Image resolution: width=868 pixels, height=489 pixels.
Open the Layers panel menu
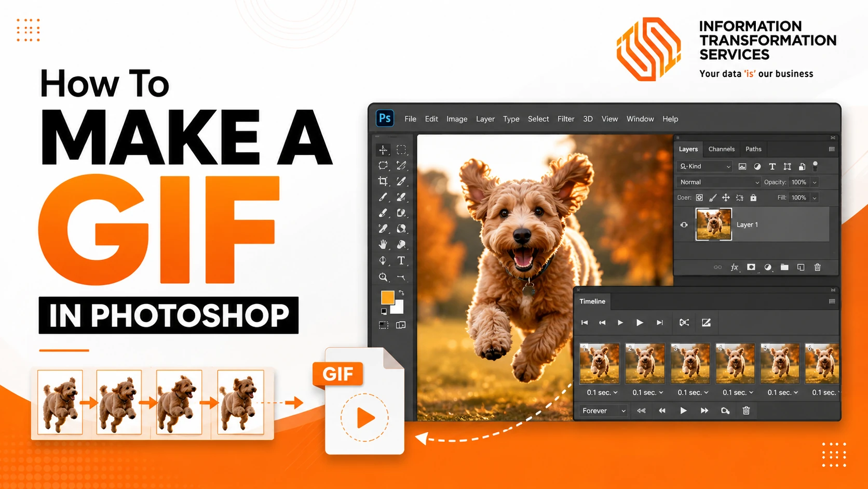point(832,149)
